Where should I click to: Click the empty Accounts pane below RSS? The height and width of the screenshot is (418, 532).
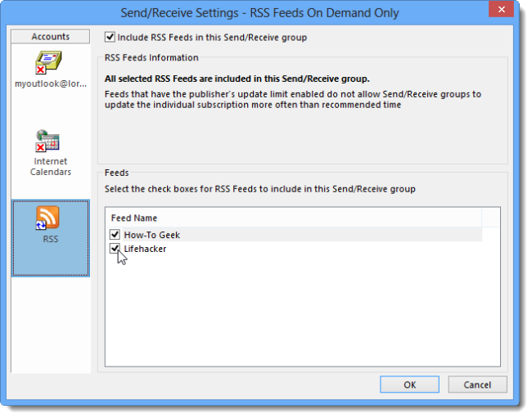tap(51, 325)
